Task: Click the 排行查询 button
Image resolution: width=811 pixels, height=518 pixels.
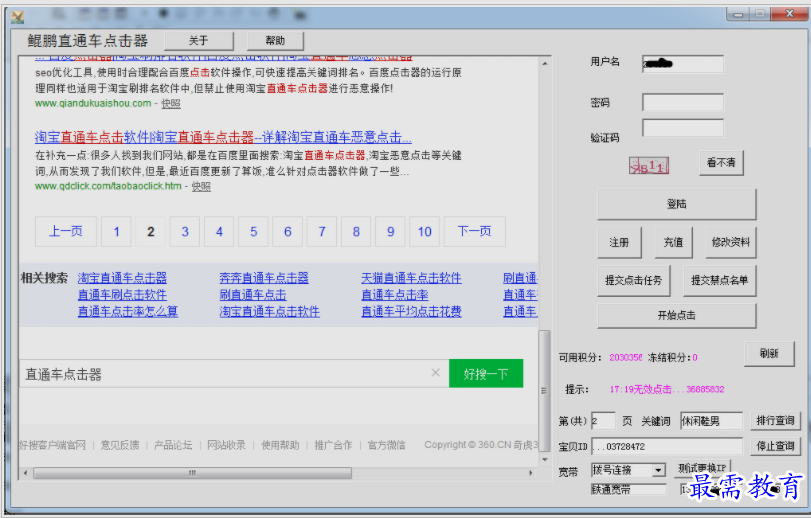Action: pyautogui.click(x=775, y=421)
